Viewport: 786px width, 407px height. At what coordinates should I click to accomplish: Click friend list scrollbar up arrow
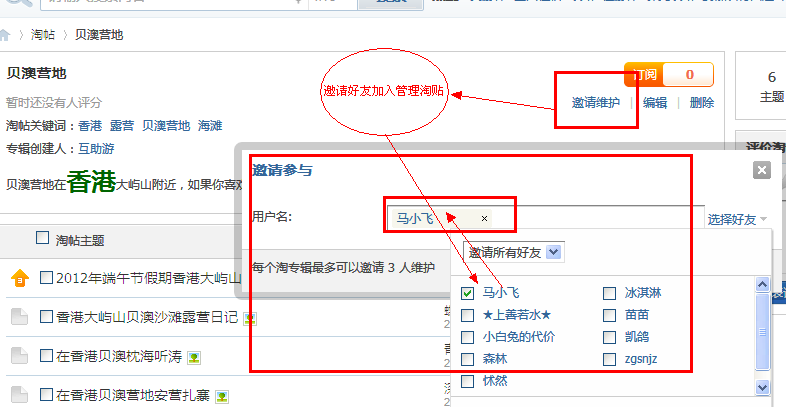pyautogui.click(x=762, y=285)
